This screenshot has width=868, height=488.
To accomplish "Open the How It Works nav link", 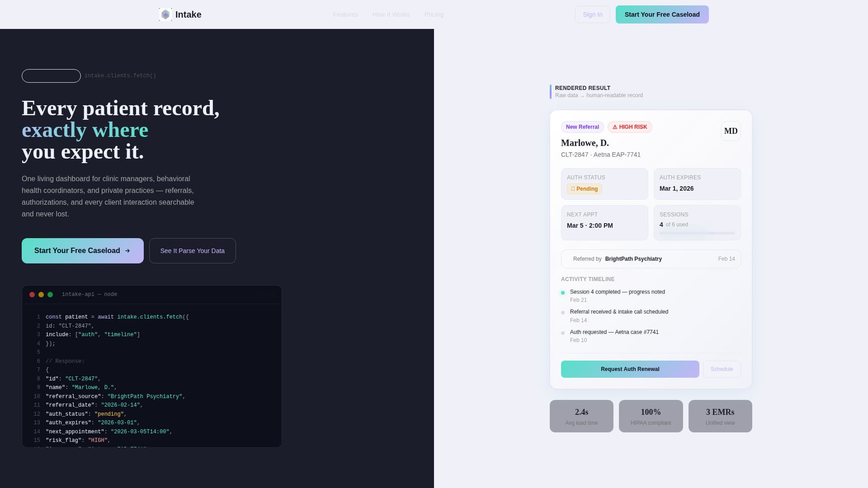I will pos(391,14).
